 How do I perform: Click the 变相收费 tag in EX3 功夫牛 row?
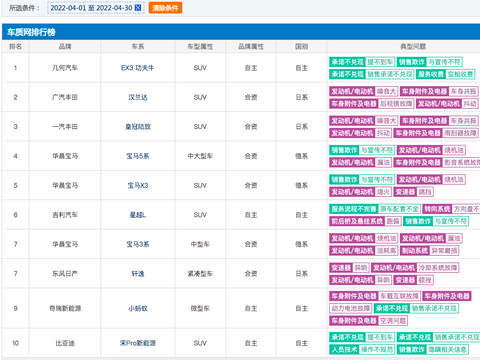point(460,74)
